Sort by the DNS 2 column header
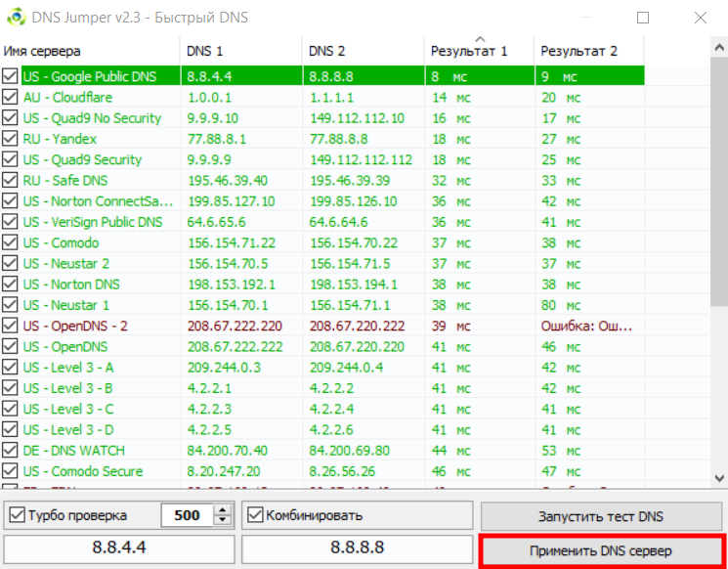The width and height of the screenshot is (728, 569). click(364, 51)
